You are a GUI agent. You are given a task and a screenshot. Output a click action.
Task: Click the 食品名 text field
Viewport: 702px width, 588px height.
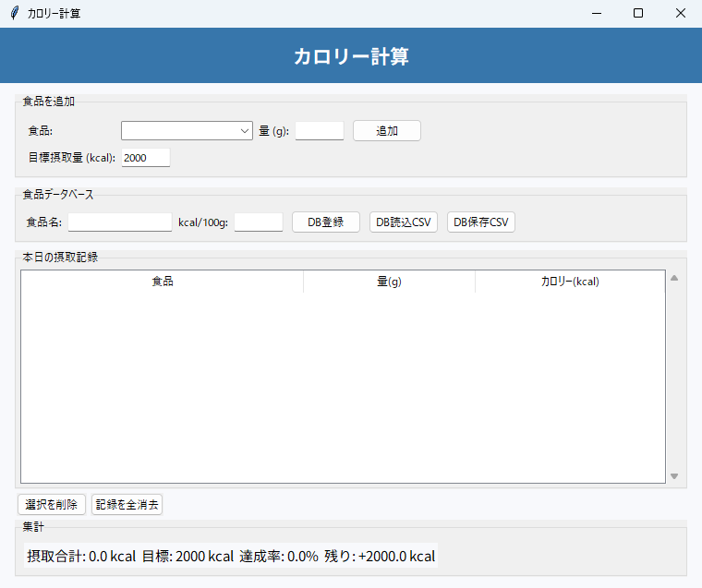pos(120,222)
